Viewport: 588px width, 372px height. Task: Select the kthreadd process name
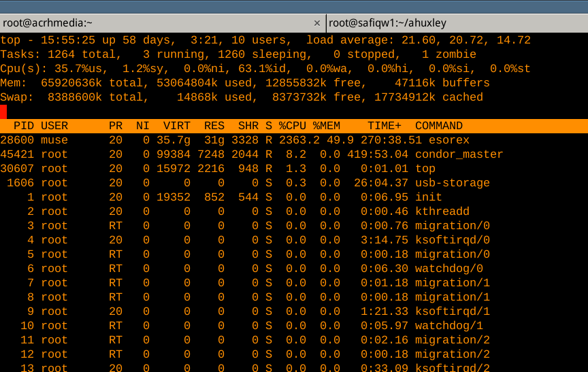(442, 212)
